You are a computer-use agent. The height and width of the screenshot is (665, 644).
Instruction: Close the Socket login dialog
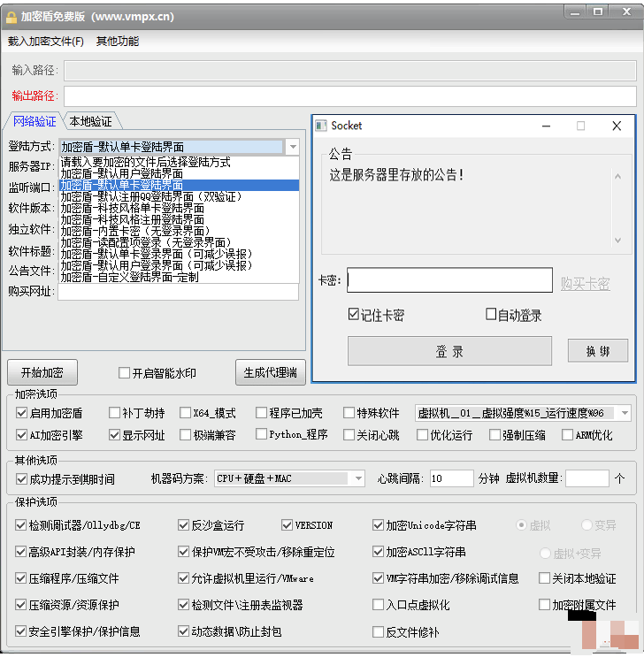(x=617, y=126)
